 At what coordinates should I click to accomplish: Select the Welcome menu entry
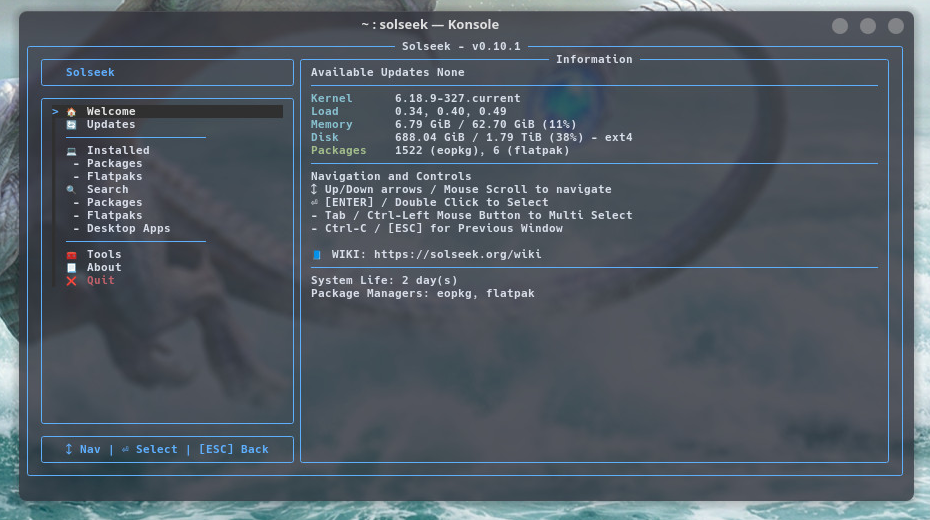tap(111, 112)
